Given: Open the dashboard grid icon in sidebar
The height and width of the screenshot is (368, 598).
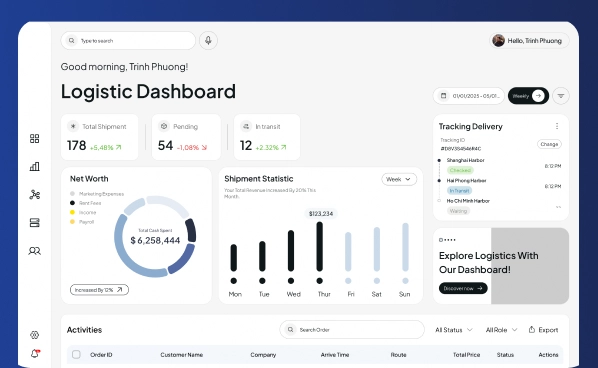Looking at the screenshot, I should click(x=34, y=138).
